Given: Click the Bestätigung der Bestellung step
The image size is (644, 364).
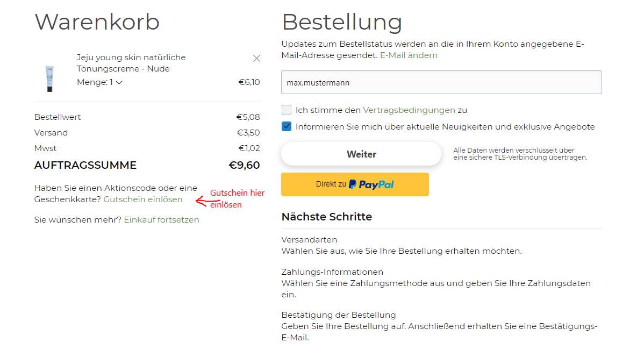Looking at the screenshot, I should tap(339, 315).
